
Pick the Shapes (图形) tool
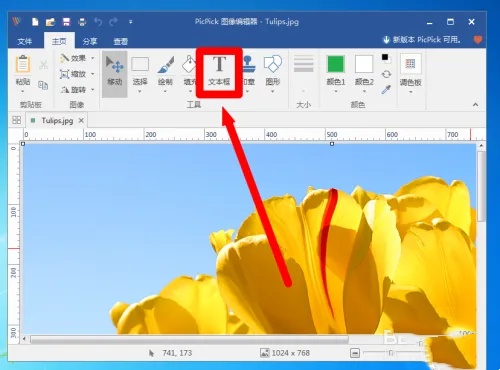coord(273,72)
